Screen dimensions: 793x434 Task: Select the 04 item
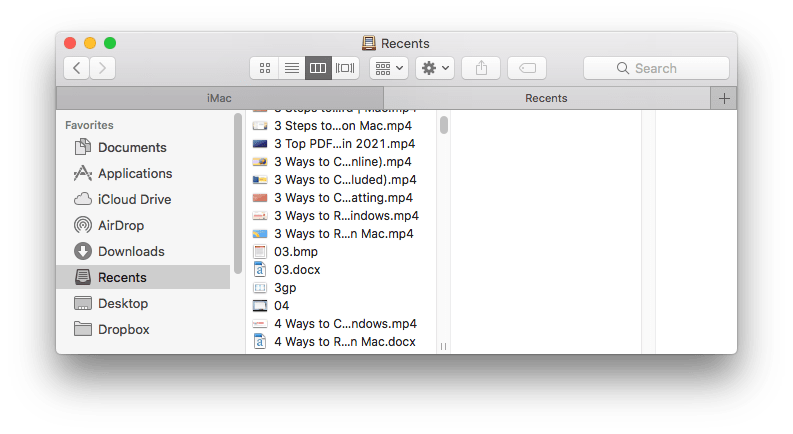[340, 306]
